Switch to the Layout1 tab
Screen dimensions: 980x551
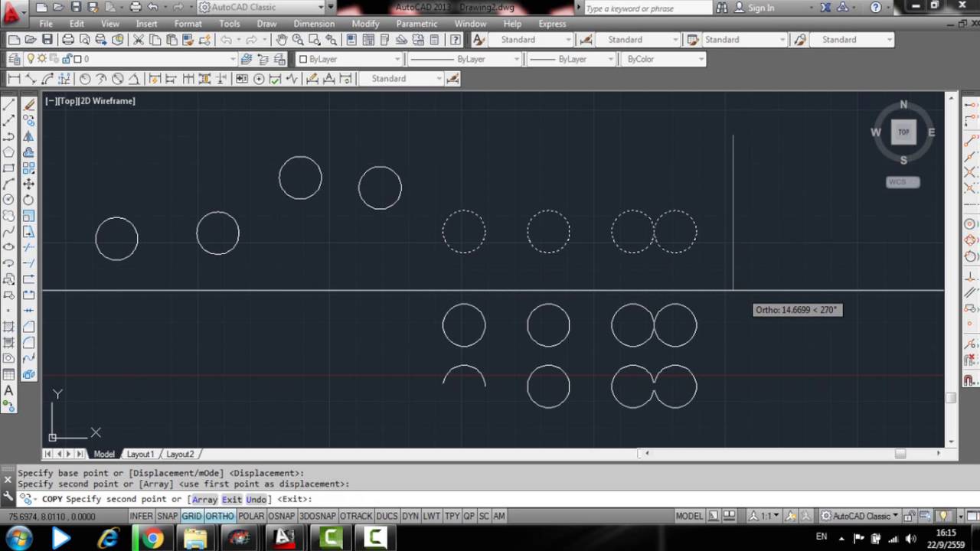click(x=140, y=454)
